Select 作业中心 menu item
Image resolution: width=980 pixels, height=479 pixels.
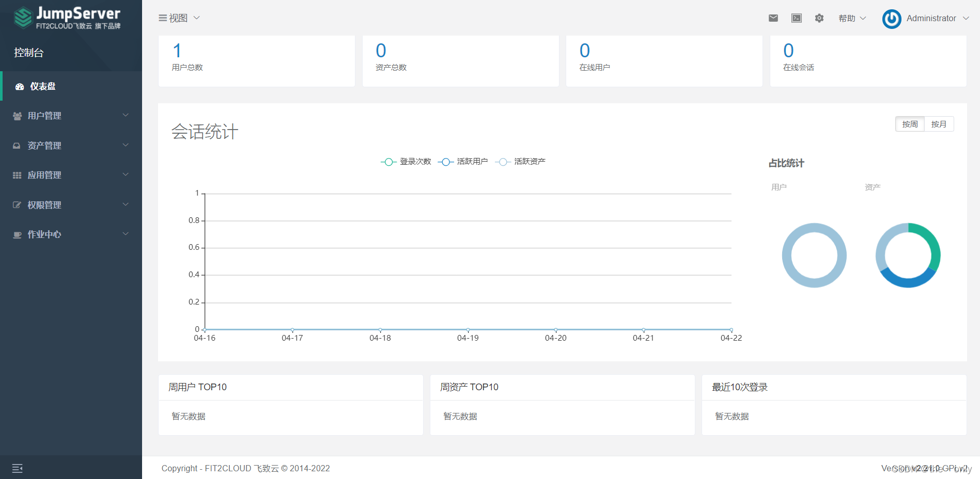tap(71, 234)
